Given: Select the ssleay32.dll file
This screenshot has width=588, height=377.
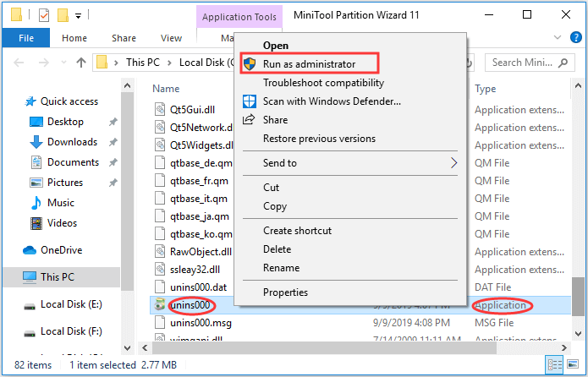Looking at the screenshot, I should pyautogui.click(x=187, y=270).
